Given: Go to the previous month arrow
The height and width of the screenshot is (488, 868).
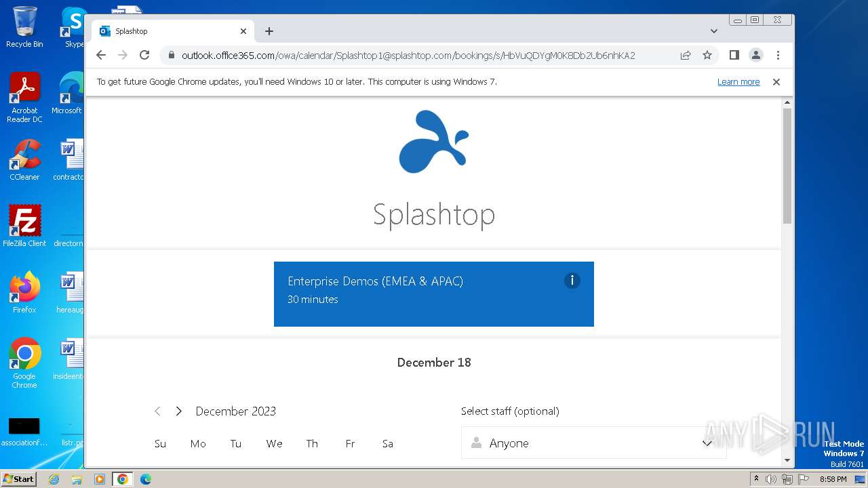Looking at the screenshot, I should point(157,411).
